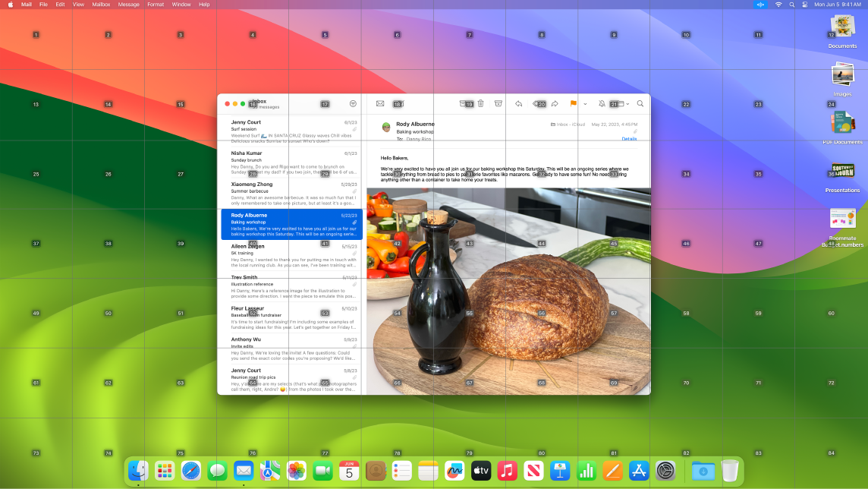This screenshot has height=489, width=868.
Task: Select Jenny Court's Surf session email
Action: 288,129
